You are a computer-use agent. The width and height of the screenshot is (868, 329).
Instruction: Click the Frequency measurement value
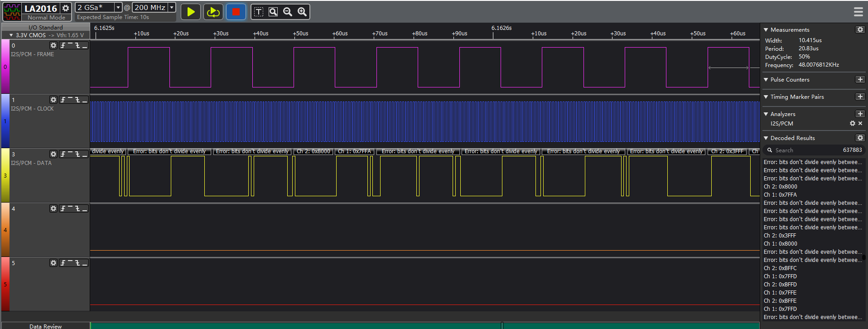[819, 65]
